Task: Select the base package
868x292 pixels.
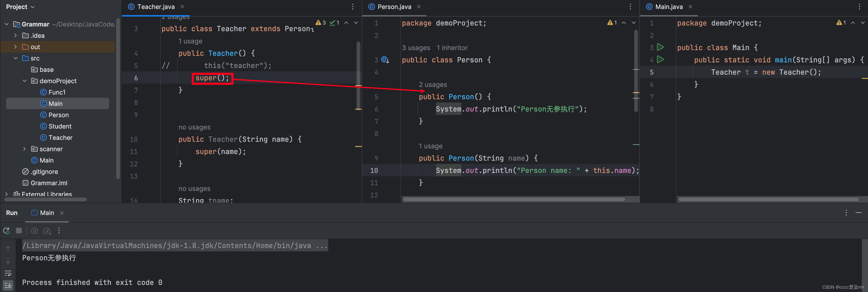Action: (x=47, y=69)
